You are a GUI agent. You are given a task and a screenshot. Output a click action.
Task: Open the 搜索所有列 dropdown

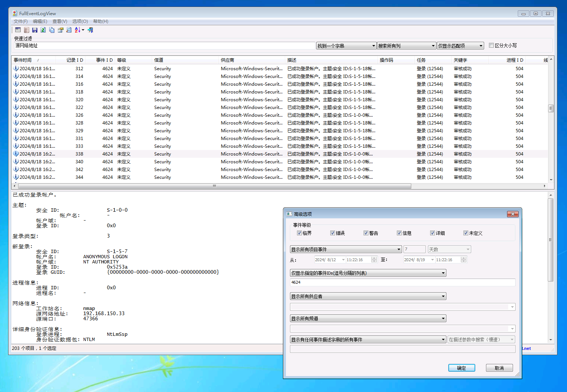pos(406,46)
